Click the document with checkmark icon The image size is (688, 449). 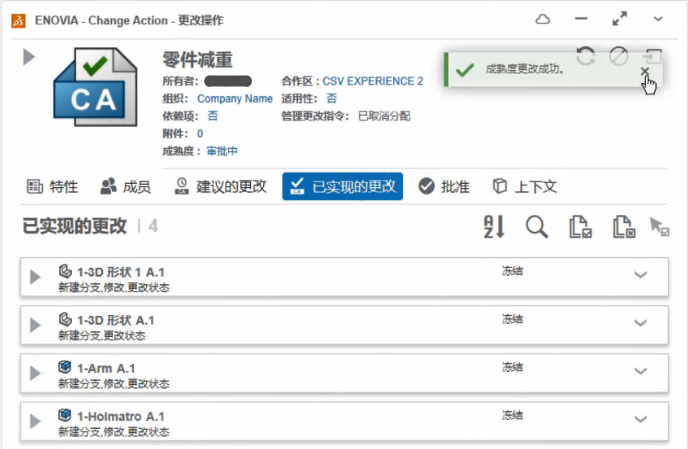(x=580, y=227)
